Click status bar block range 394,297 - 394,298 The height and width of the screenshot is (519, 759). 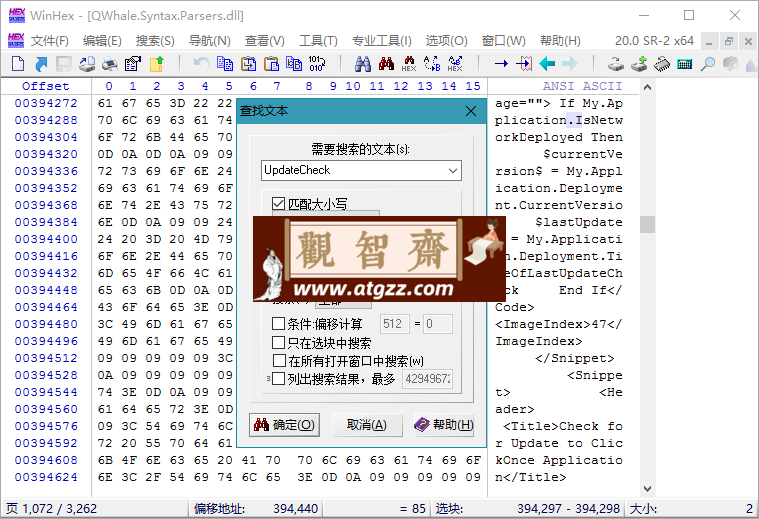tap(568, 508)
